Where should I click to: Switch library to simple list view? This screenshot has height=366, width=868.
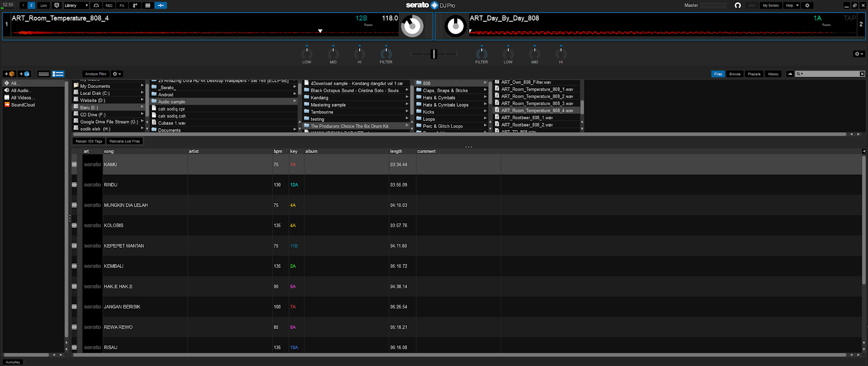(x=44, y=74)
